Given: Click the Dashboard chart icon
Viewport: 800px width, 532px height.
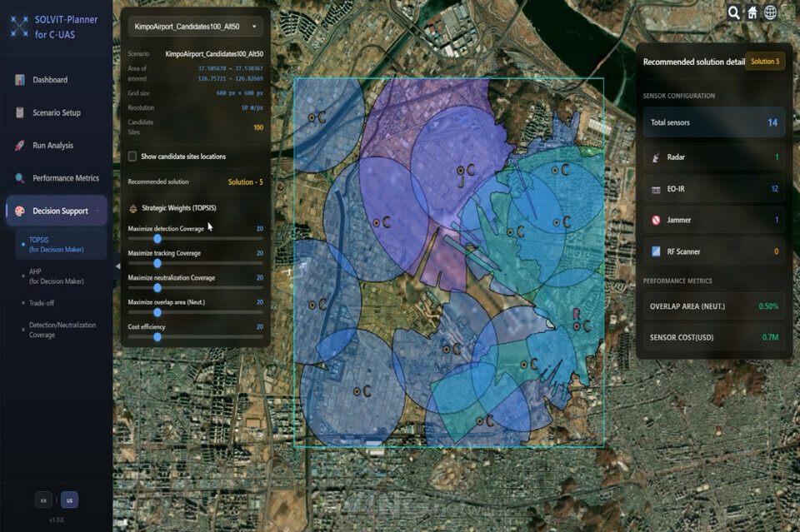Looking at the screenshot, I should (x=19, y=80).
